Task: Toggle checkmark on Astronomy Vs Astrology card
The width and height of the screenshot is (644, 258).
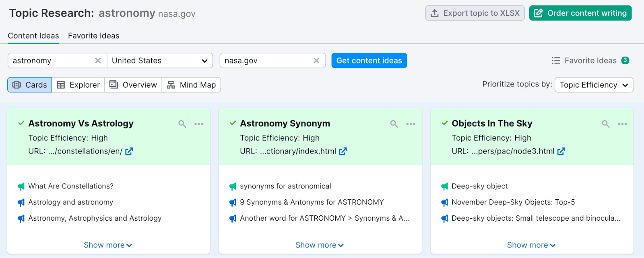Action: 21,123
